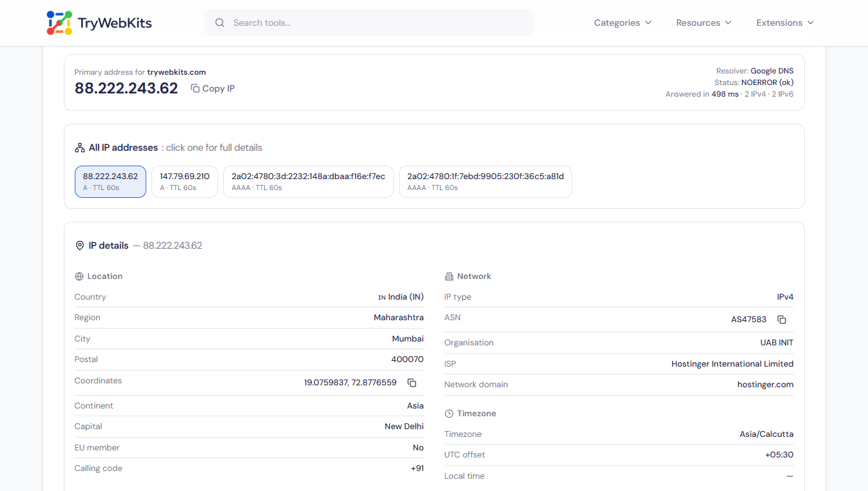Click the search magnifier icon

pyautogui.click(x=220, y=23)
